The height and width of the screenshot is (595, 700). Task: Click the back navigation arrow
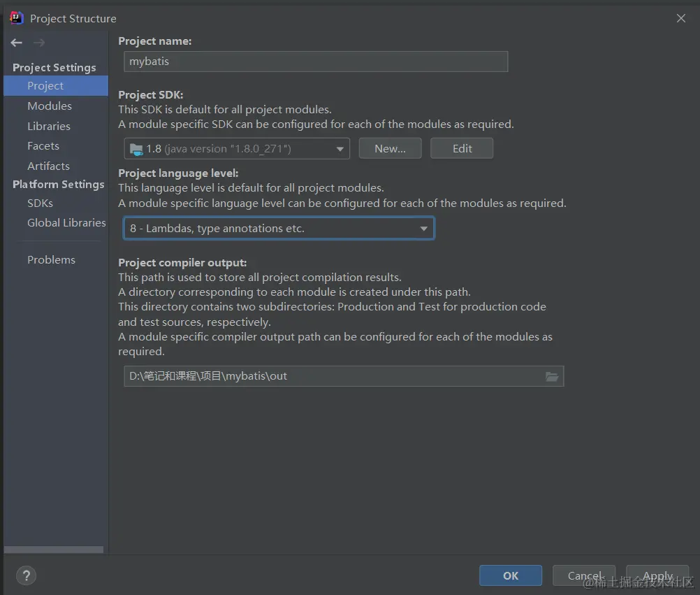(17, 43)
